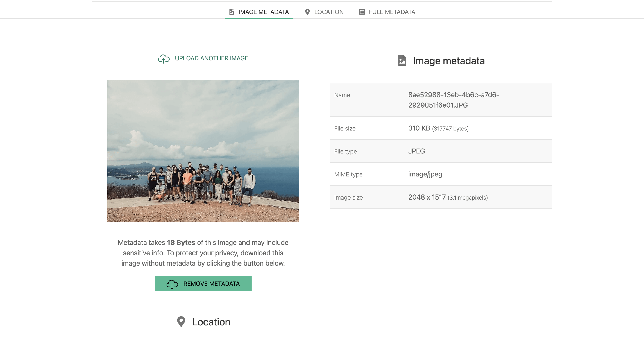Click the document icon beside Image metadata heading
The image size is (644, 340).
click(402, 61)
